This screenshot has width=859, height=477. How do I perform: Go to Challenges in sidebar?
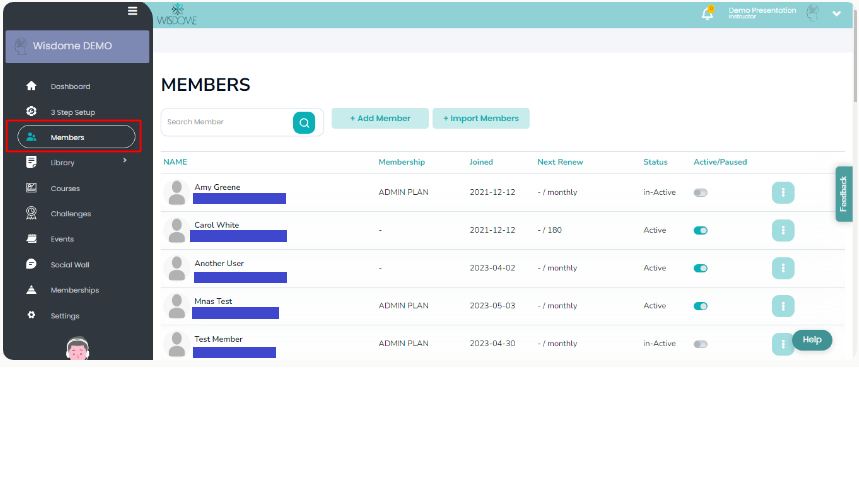[x=71, y=214]
